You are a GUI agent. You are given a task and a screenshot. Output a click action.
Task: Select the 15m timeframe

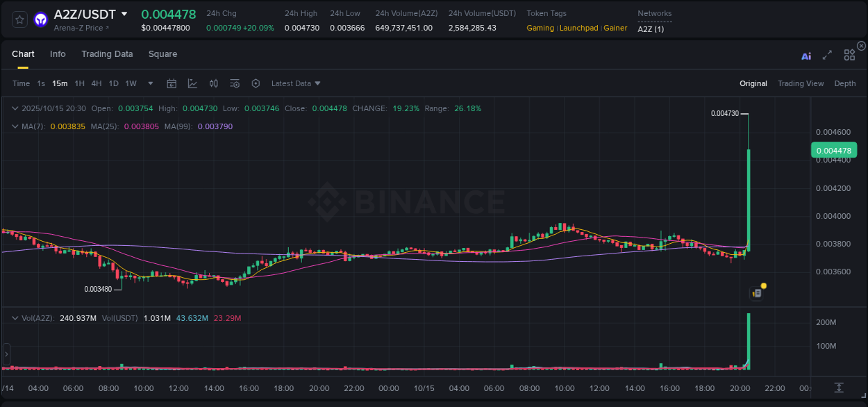click(x=60, y=83)
